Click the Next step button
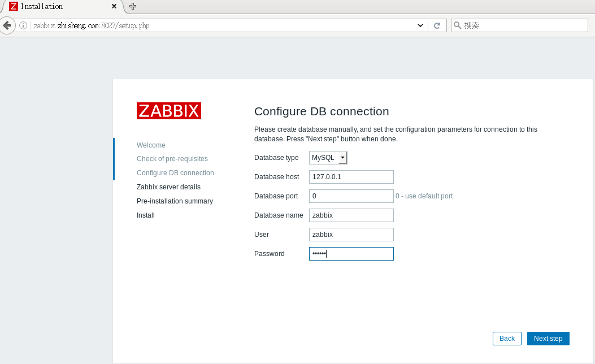595x364 pixels. point(548,339)
